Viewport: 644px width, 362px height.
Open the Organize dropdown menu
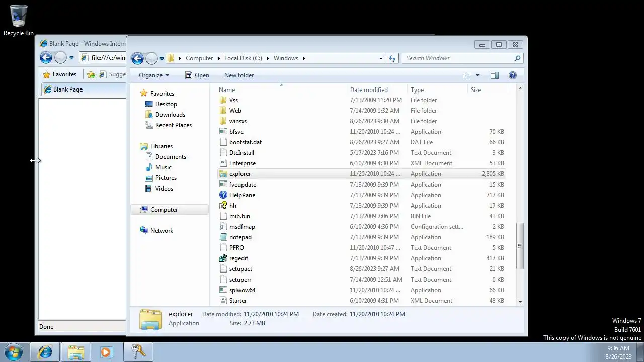[x=154, y=75]
